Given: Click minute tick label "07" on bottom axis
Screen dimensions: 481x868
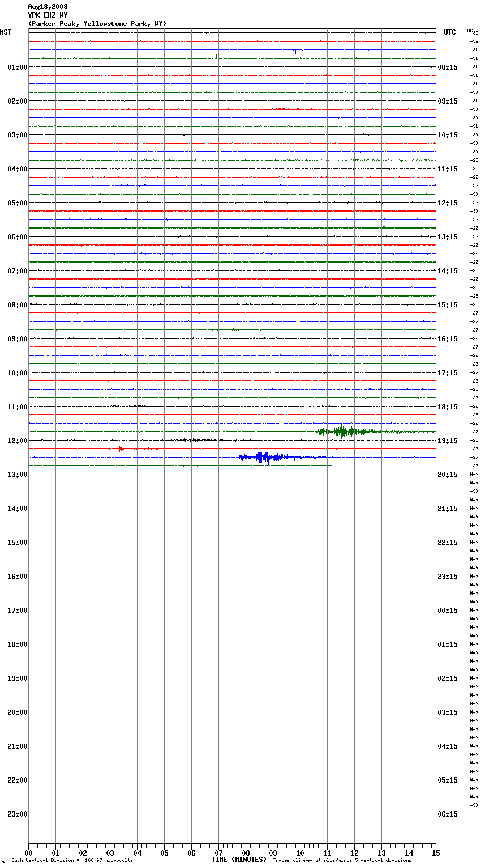Looking at the screenshot, I should pos(218,853).
